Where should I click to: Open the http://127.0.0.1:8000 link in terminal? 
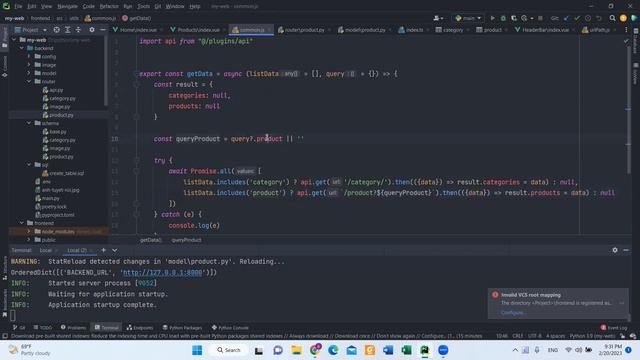tap(162, 272)
